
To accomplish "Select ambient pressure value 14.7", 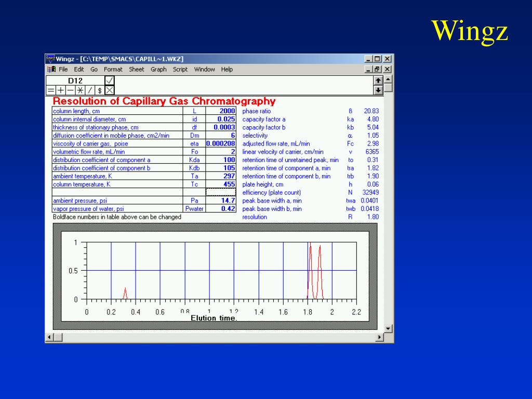I will pos(220,201).
